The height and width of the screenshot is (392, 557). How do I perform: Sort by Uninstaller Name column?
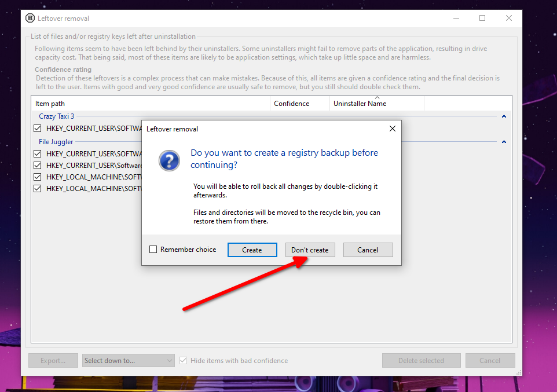click(x=377, y=104)
